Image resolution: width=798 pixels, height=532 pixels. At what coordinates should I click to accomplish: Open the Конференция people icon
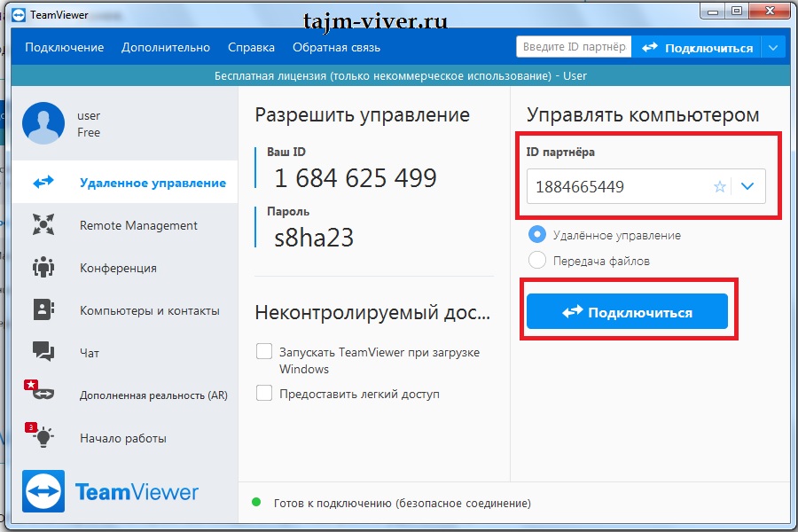(x=43, y=268)
